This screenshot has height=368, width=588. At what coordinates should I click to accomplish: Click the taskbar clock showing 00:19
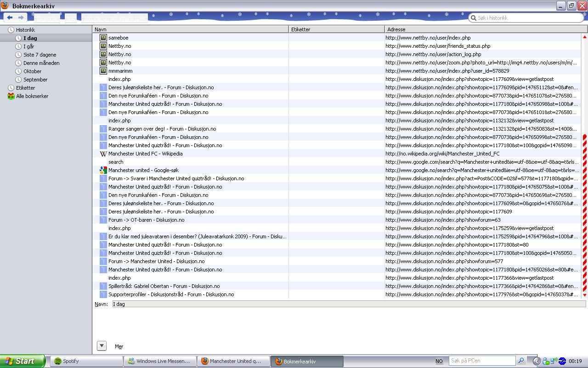point(576,361)
